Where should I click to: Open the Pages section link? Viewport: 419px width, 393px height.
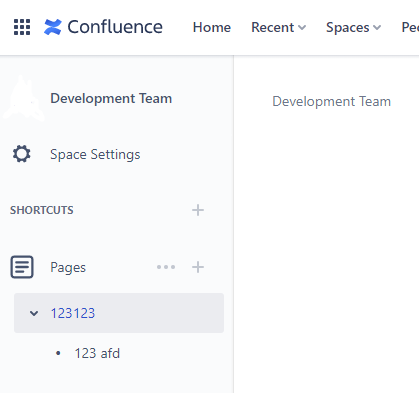pos(68,267)
